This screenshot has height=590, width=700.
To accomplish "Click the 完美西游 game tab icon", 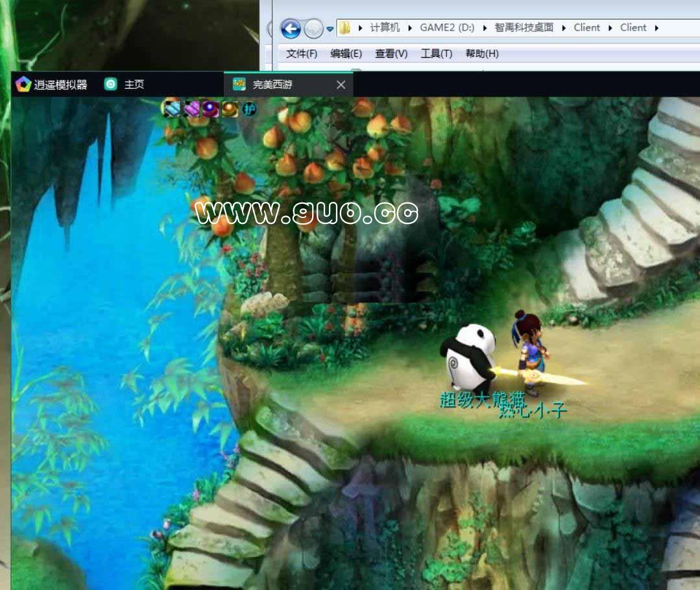I will pos(239,84).
